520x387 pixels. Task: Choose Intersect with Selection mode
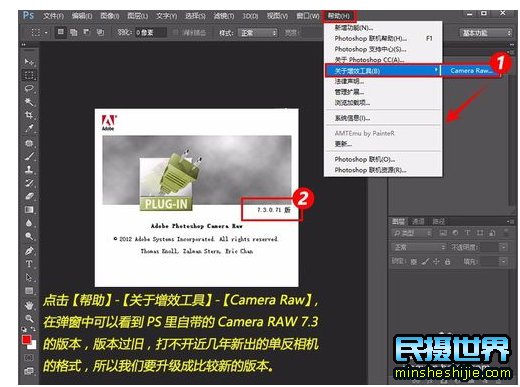tap(100, 32)
